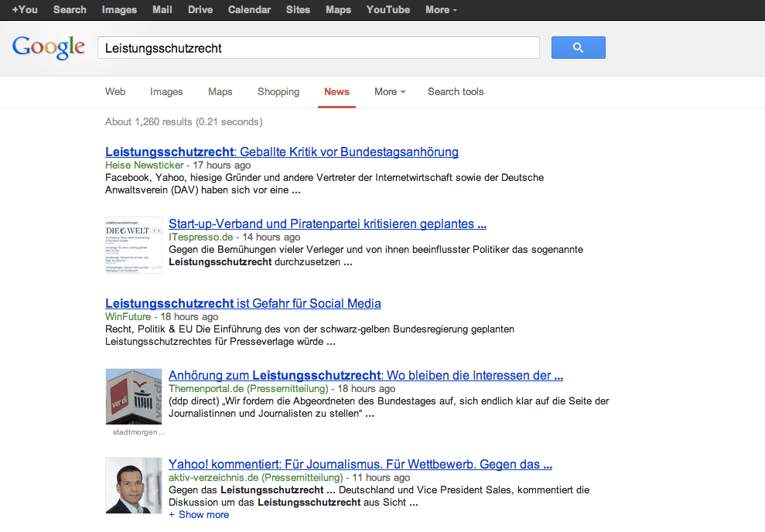Screen dimensions: 765x532
Task: Expand Show more under Yahoo result
Action: pos(199,515)
